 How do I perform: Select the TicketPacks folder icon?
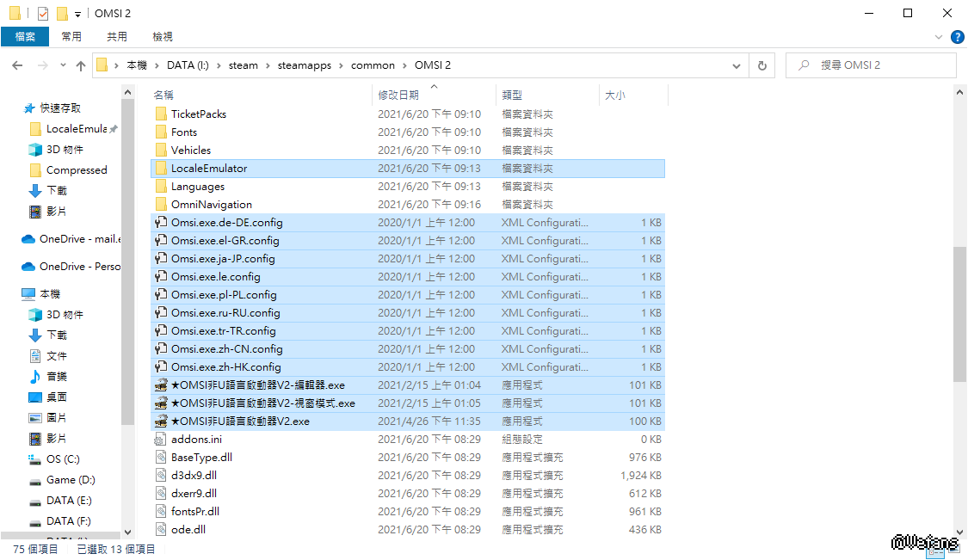(x=161, y=114)
